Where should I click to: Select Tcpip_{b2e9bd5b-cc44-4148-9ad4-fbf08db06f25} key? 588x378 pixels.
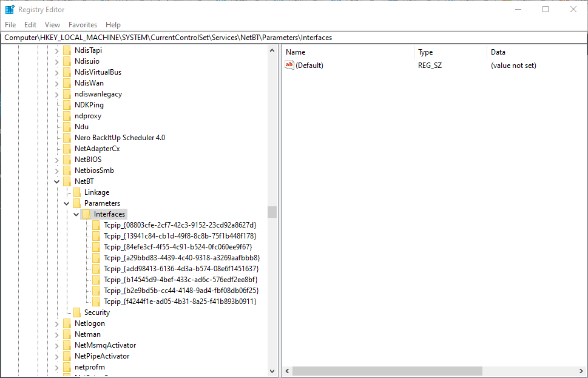(x=181, y=290)
